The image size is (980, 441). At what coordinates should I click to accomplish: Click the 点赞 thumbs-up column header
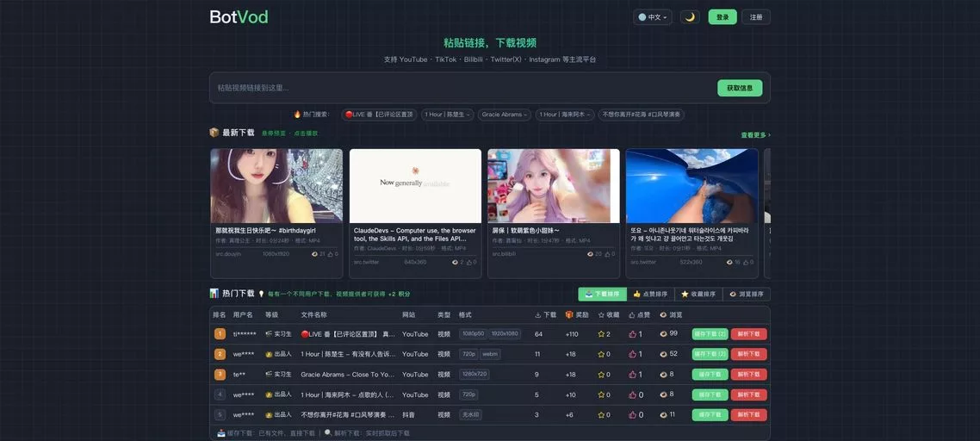(639, 314)
